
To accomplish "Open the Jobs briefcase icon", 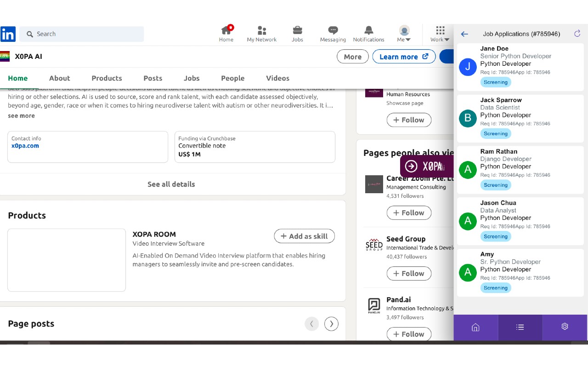I will [297, 30].
